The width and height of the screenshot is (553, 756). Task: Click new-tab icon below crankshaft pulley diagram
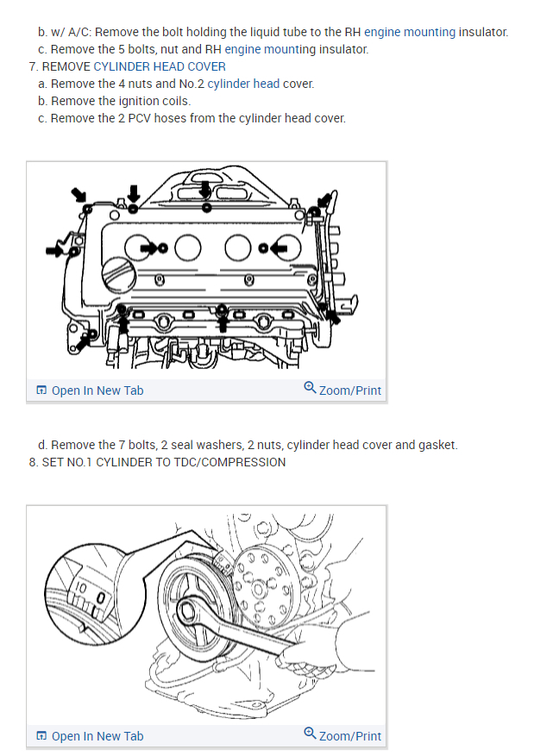[42, 735]
